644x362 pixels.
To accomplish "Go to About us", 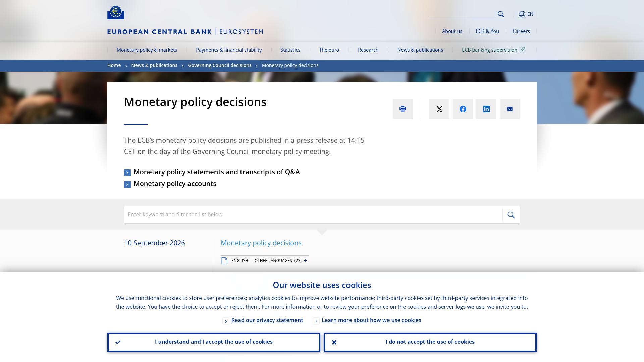I will coord(452,31).
